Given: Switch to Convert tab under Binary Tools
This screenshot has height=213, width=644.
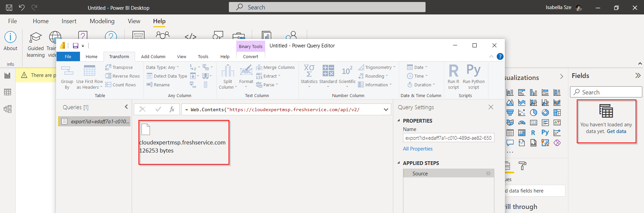Looking at the screenshot, I should coord(251,56).
